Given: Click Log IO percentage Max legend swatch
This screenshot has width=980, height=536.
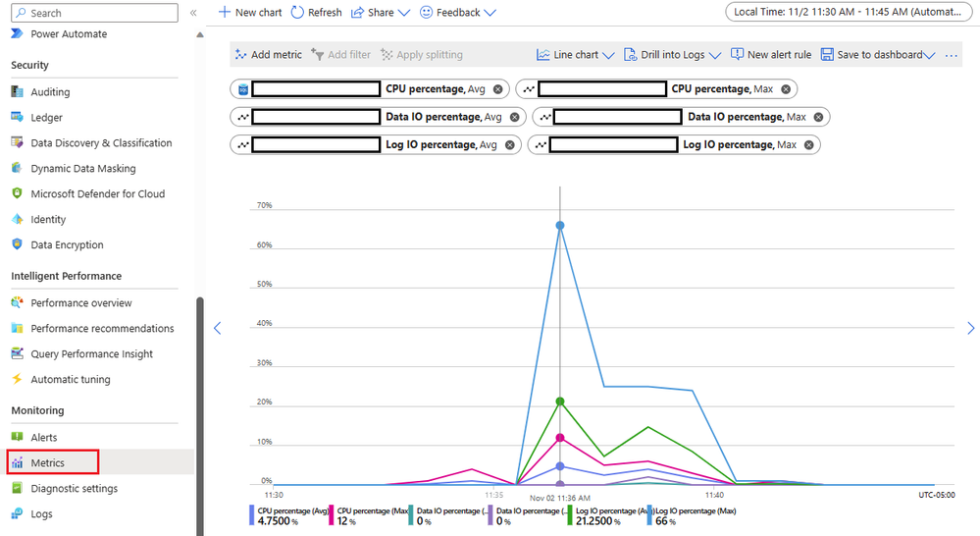Looking at the screenshot, I should coord(649,516).
